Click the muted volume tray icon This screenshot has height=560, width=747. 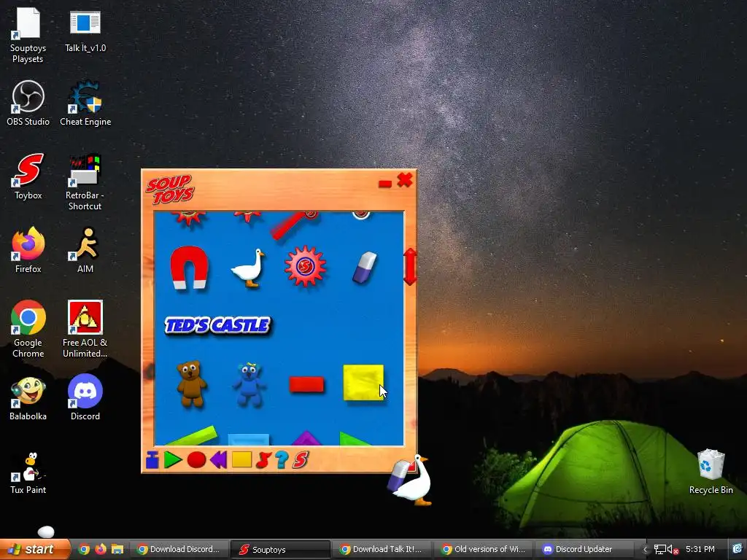coord(673,550)
